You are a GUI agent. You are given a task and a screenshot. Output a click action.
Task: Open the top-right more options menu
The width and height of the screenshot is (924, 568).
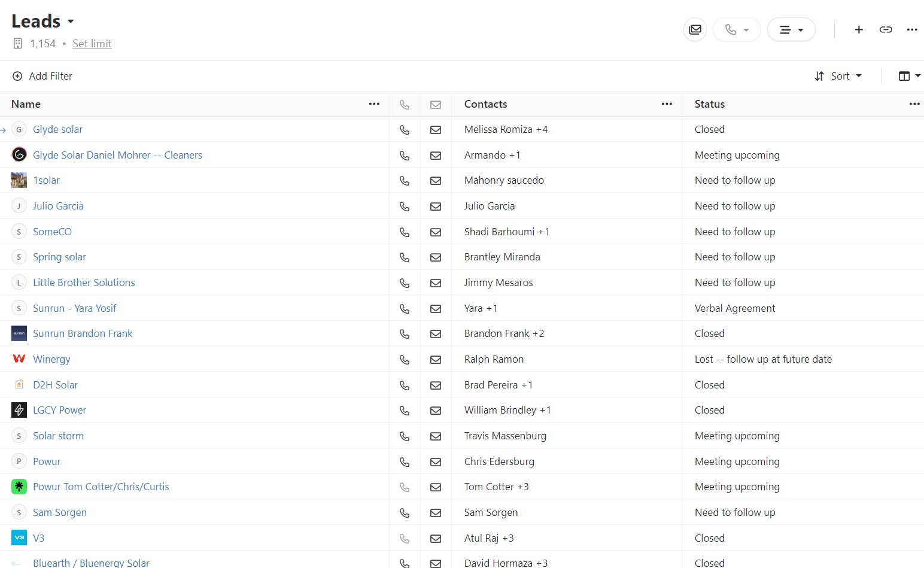[912, 29]
